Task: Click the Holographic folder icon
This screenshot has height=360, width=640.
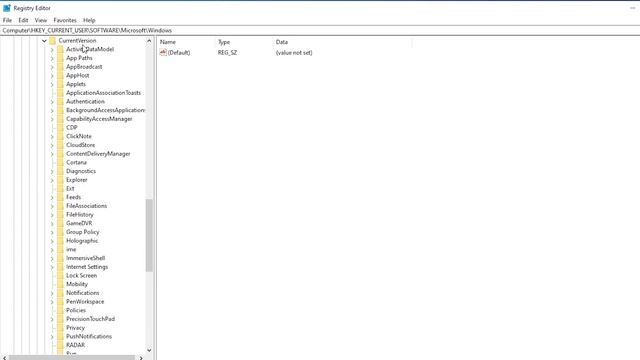Action: click(60, 241)
